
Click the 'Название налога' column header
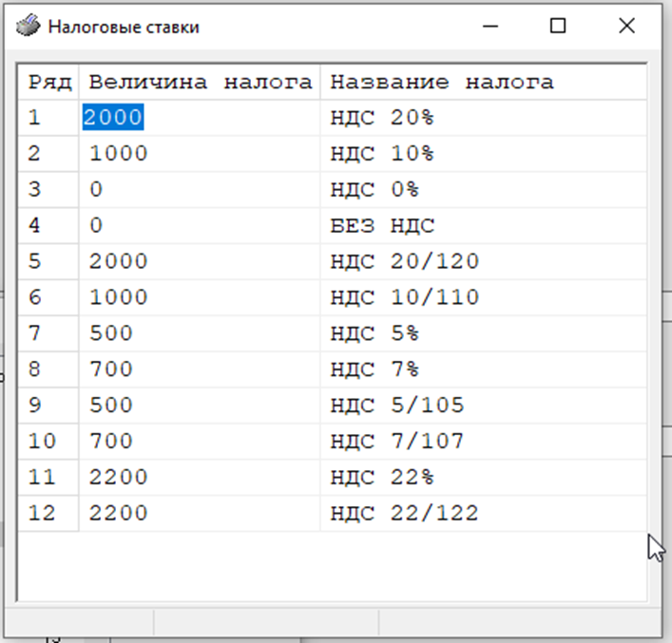[x=442, y=82]
